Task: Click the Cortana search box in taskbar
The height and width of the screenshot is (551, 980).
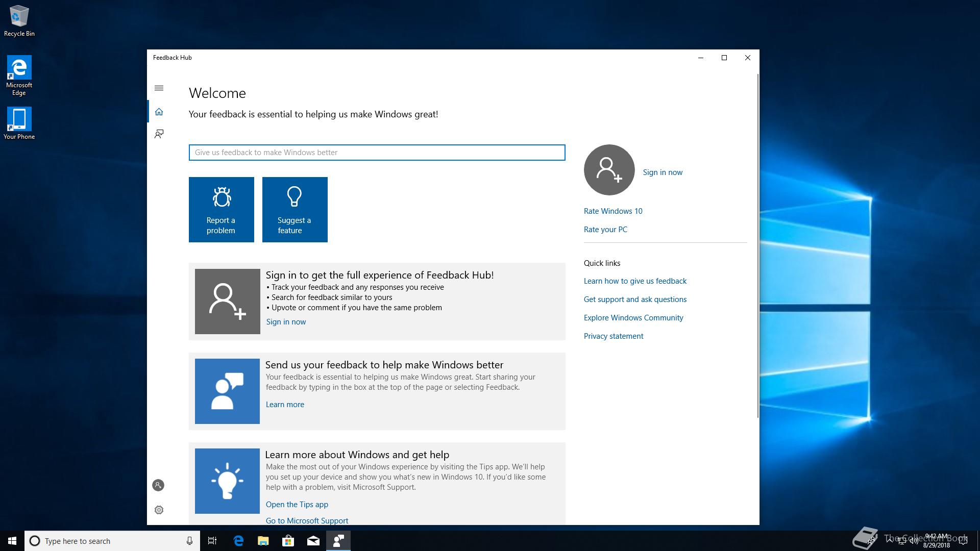Action: pos(111,541)
